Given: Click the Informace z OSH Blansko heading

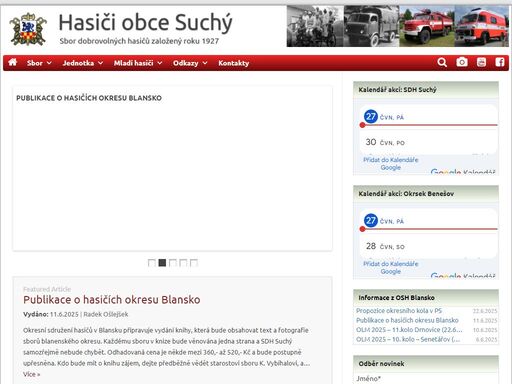Looking at the screenshot, I should click(x=396, y=298).
